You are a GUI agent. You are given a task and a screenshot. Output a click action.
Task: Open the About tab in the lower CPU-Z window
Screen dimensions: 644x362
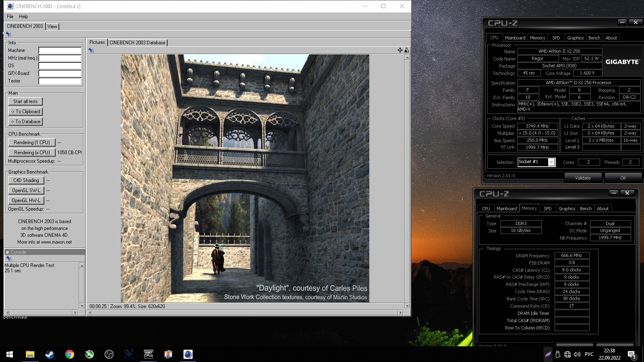(x=603, y=209)
